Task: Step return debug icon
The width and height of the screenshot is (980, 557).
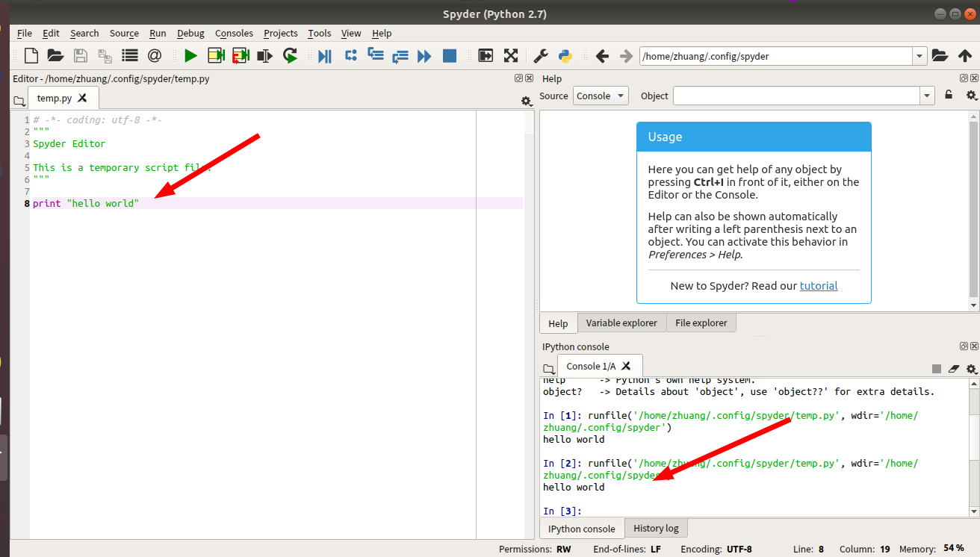Action: [400, 55]
